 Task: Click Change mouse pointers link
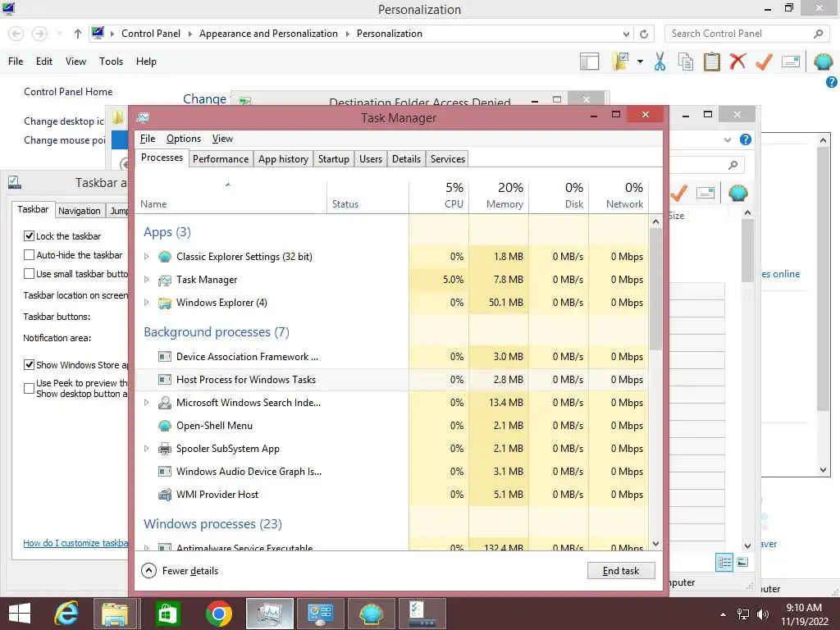click(64, 139)
